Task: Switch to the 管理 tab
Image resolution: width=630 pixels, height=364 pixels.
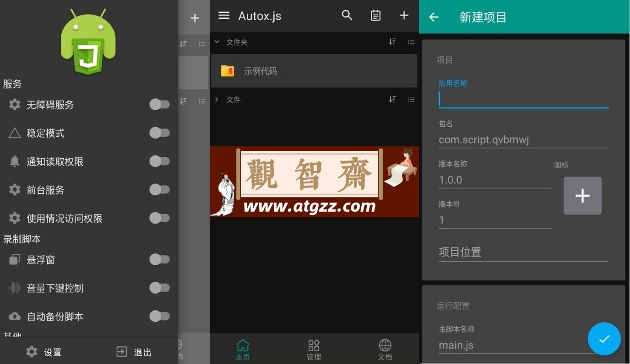Action: point(314,350)
